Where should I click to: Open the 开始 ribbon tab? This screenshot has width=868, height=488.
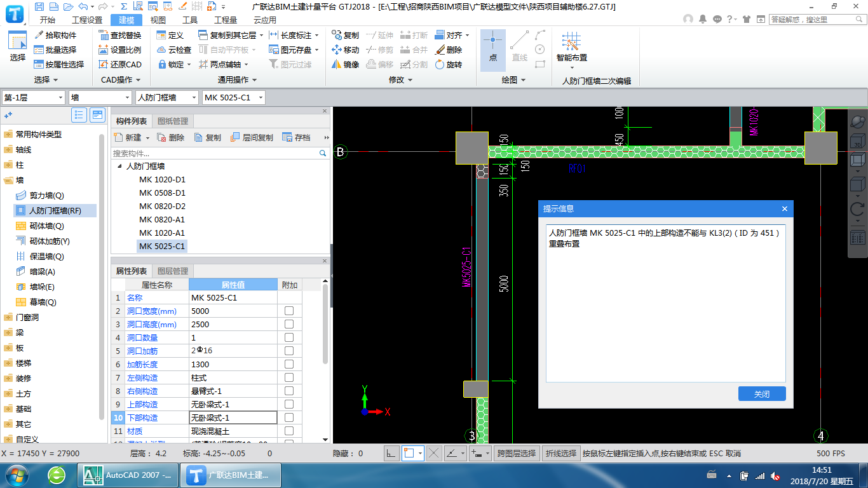tap(47, 20)
